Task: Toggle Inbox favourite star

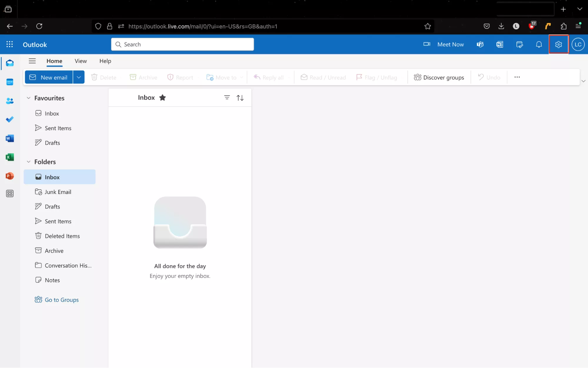Action: pyautogui.click(x=162, y=98)
